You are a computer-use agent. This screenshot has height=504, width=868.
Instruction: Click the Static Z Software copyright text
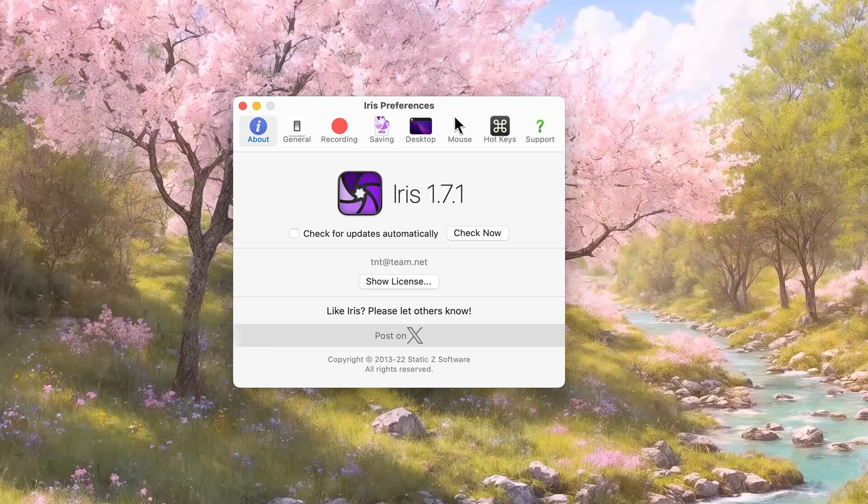tap(398, 359)
